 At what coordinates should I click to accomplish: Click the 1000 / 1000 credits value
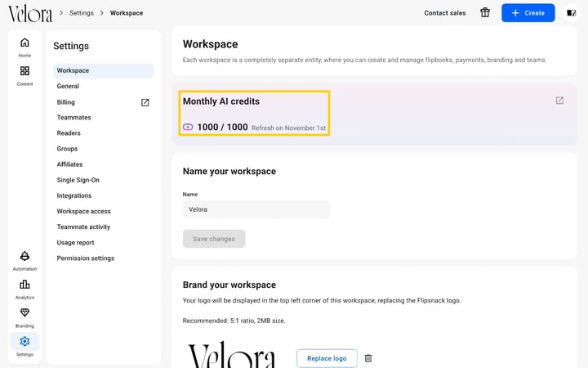point(222,127)
